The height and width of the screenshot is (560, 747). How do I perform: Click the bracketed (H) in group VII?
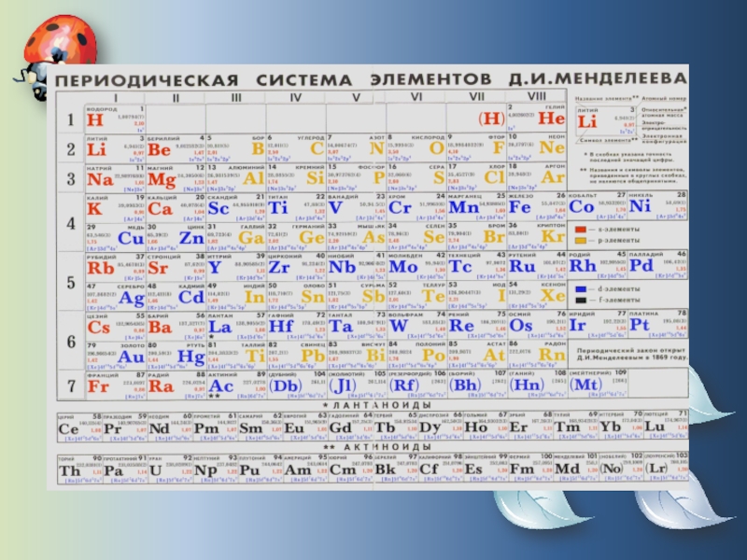tap(491, 119)
